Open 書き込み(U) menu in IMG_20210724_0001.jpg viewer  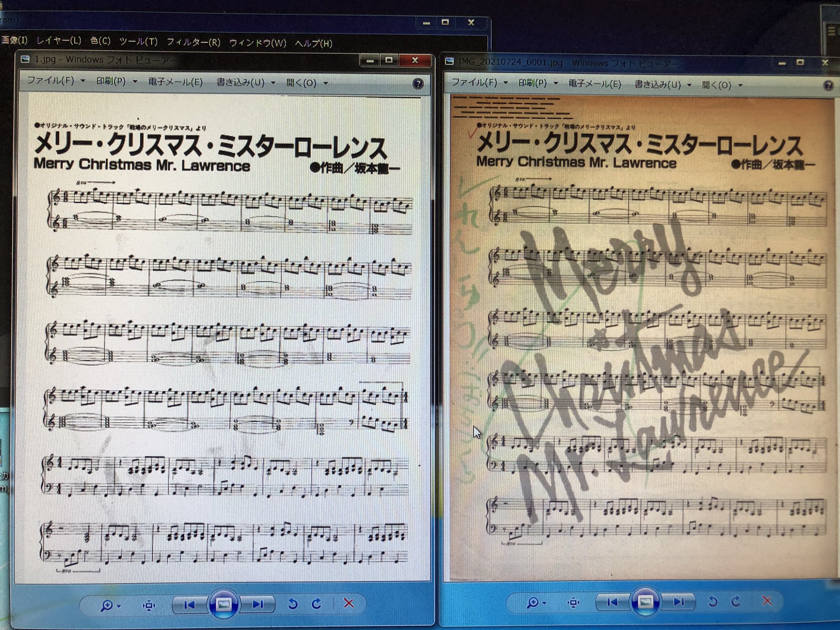[663, 84]
